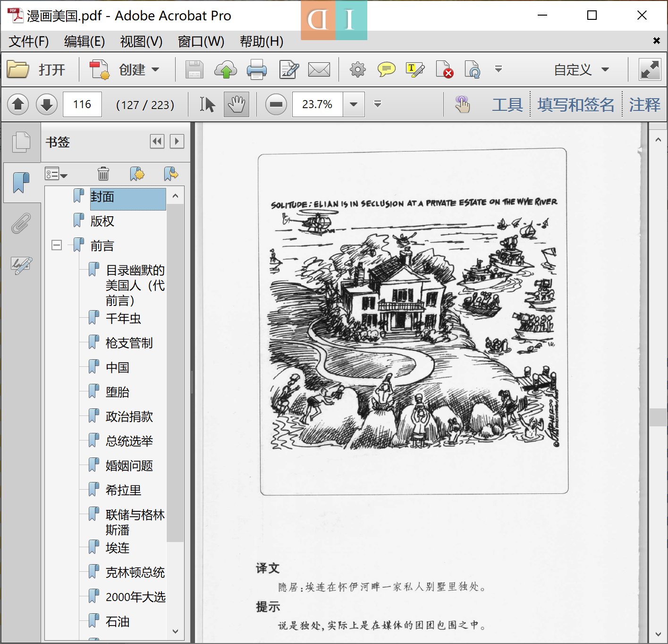Click the touch mode hand icon
668x644 pixels.
coord(462,104)
